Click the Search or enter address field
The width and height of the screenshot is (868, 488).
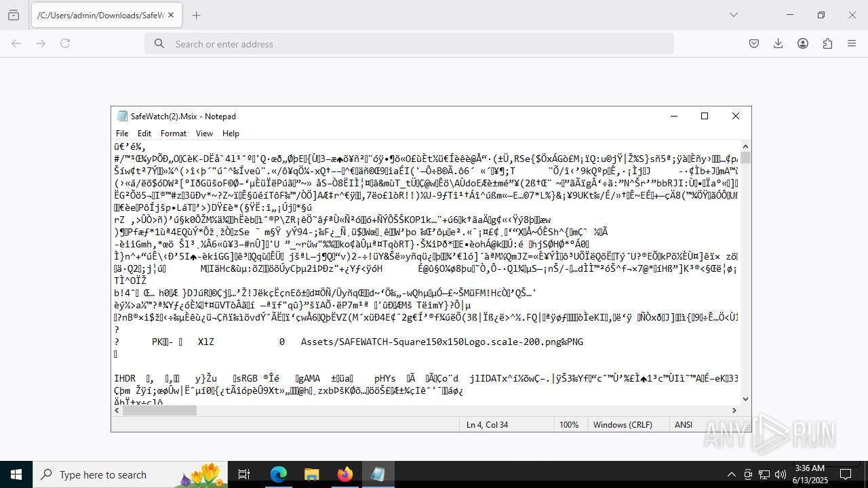point(409,43)
